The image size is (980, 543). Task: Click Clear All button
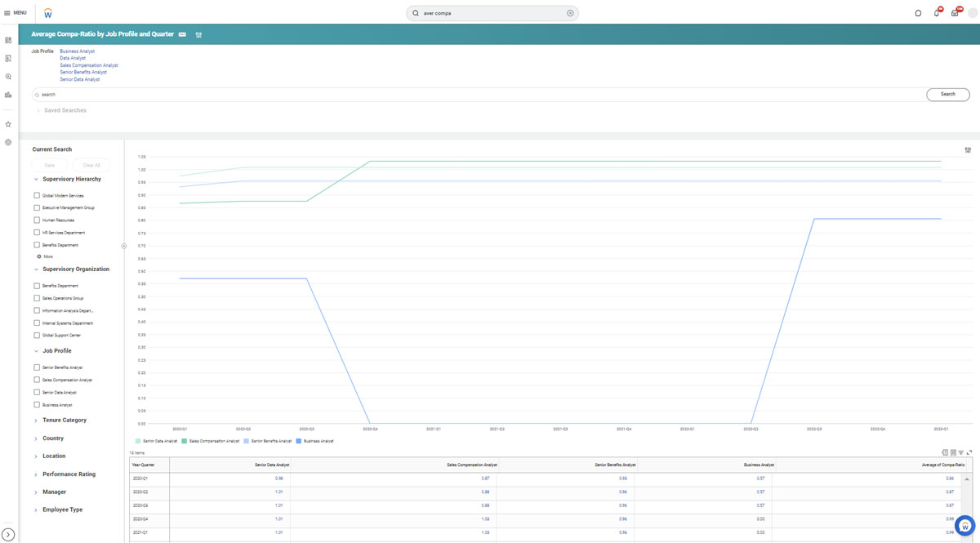pos(91,165)
